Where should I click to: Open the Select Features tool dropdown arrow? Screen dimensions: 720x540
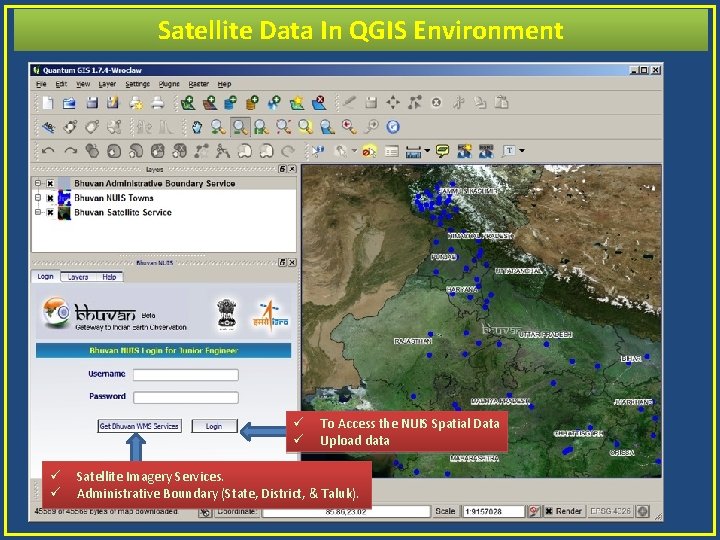(x=354, y=151)
